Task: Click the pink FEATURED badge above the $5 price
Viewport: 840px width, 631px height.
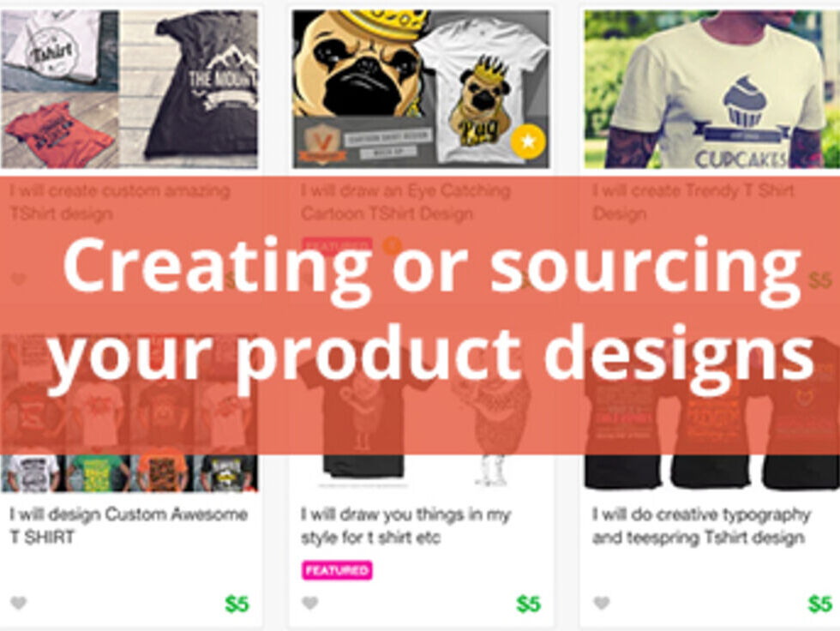Action: tap(337, 570)
